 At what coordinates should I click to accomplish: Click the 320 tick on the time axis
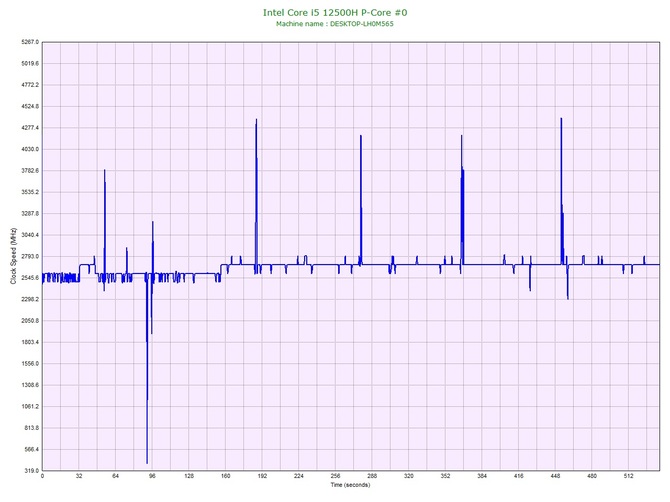tap(409, 476)
